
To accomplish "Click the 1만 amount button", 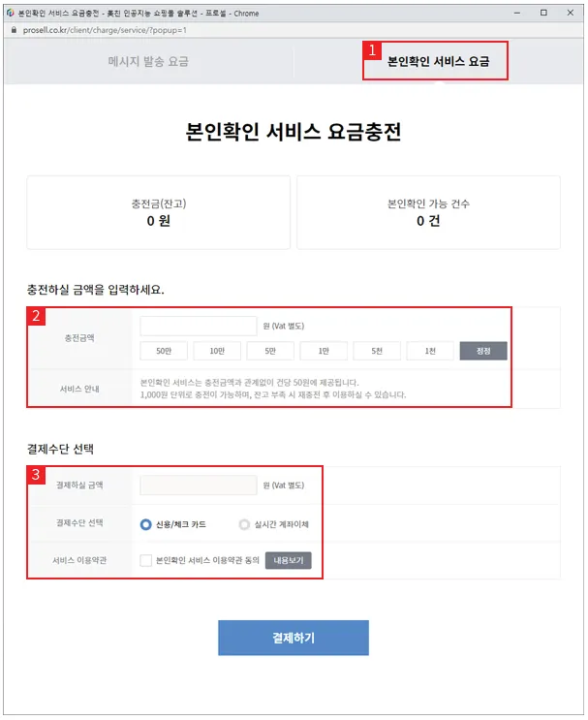I will [x=324, y=351].
